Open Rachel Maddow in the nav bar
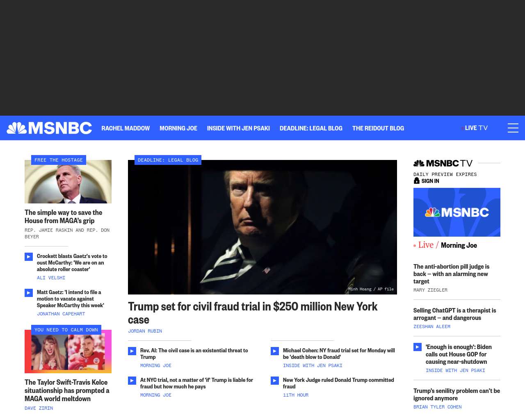Image resolution: width=525 pixels, height=420 pixels. [x=126, y=128]
